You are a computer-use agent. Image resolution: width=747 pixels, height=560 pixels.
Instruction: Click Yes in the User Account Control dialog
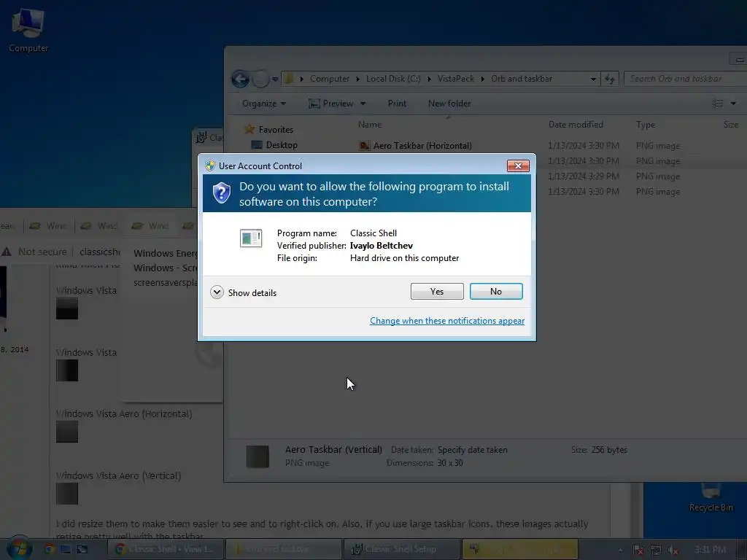437,292
